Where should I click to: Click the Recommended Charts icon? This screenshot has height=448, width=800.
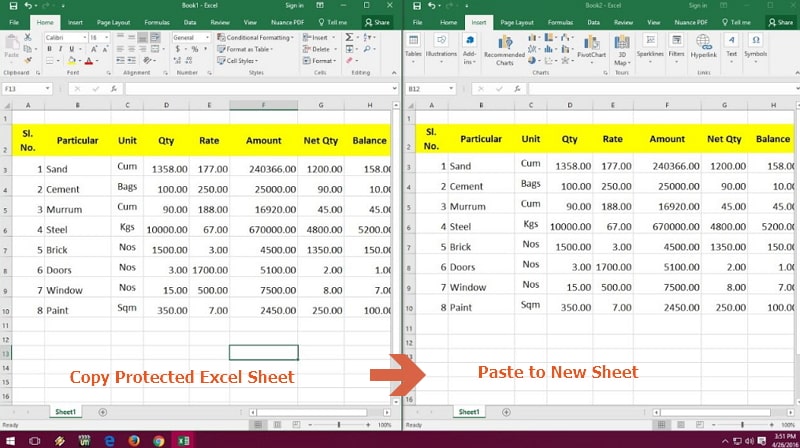pos(504,45)
